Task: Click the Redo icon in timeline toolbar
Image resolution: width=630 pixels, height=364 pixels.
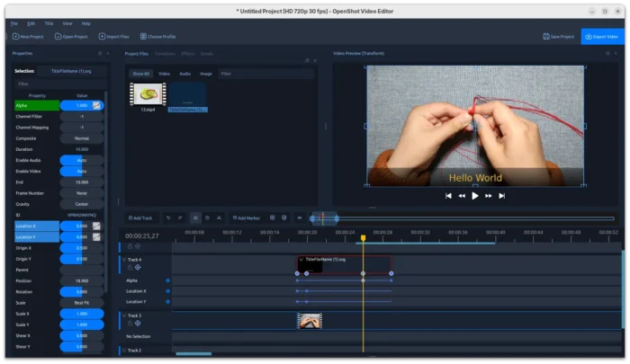Action: [x=182, y=218]
